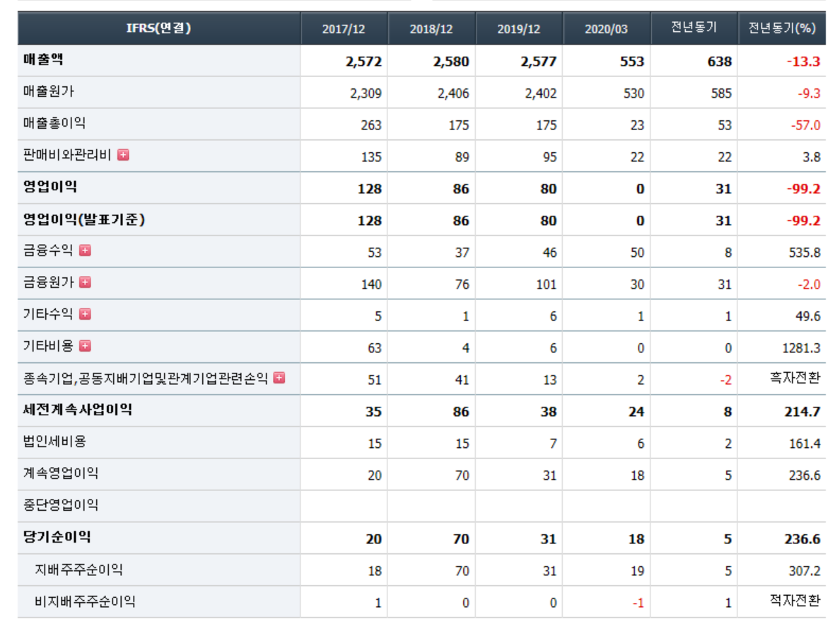
Task: Click the -57.0 percent for 매출총이익
Action: pos(805,125)
